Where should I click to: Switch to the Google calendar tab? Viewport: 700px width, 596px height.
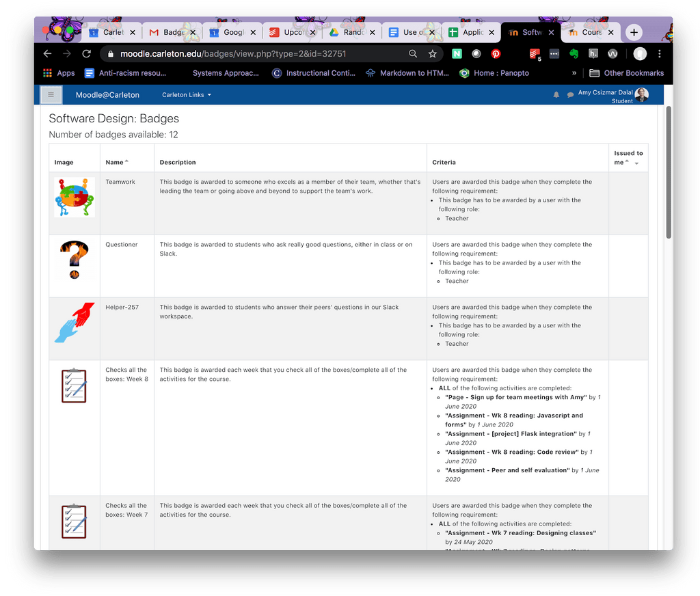coord(233,32)
